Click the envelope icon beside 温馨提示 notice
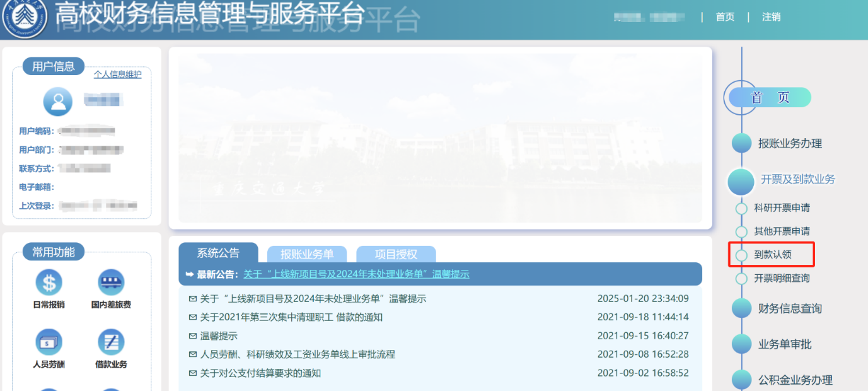The height and width of the screenshot is (391, 868). coord(192,336)
